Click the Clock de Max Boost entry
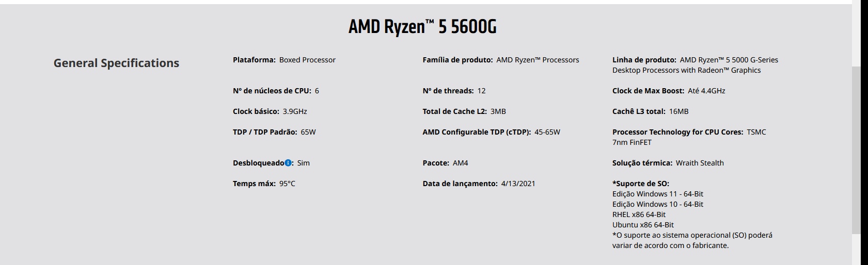 point(669,91)
